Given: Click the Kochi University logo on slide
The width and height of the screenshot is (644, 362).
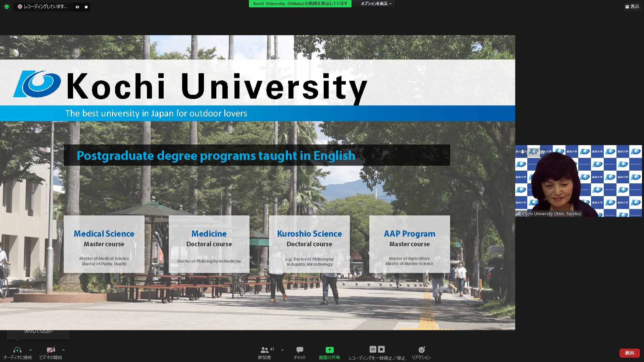Looking at the screenshot, I should pyautogui.click(x=37, y=84).
